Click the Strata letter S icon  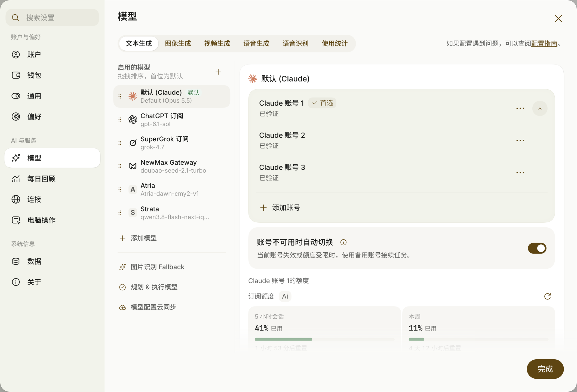pyautogui.click(x=133, y=213)
